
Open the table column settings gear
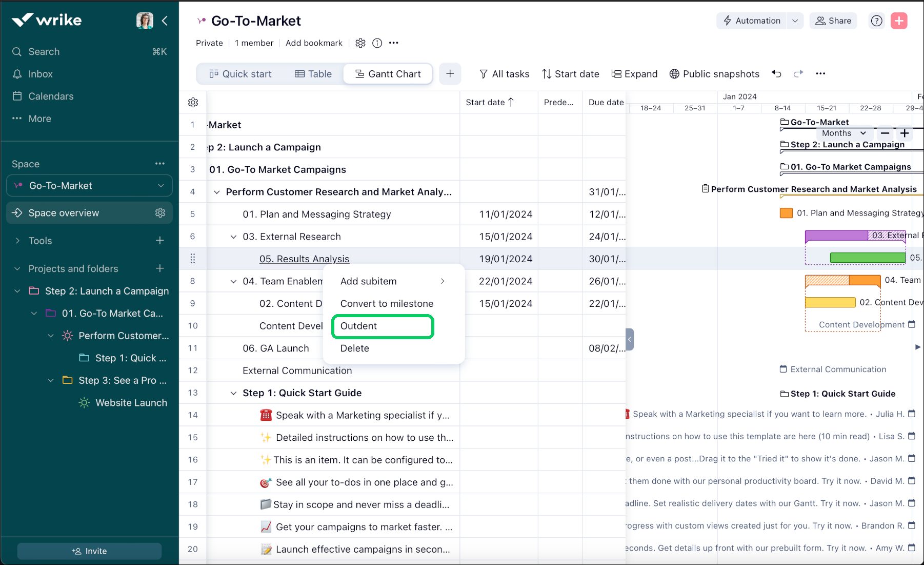tap(193, 102)
